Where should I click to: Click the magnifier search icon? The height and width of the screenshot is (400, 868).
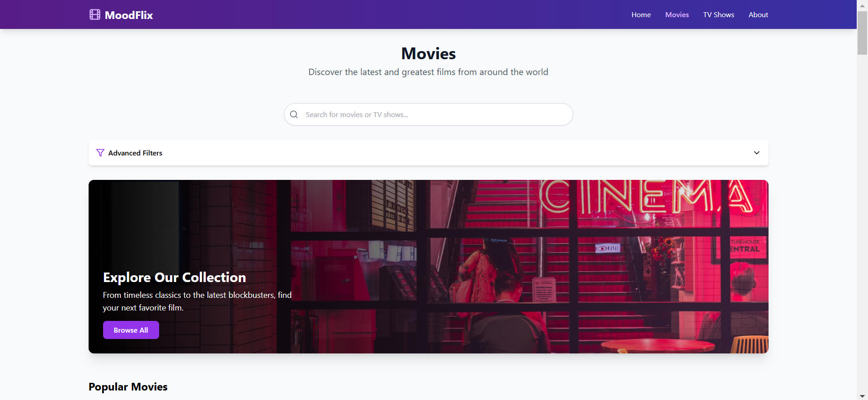pos(294,114)
